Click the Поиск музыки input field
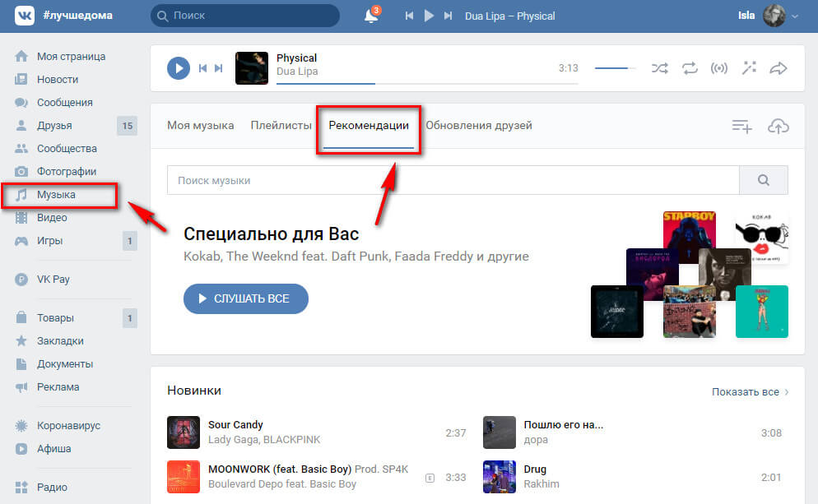Viewport: 818px width, 504px height. pos(453,180)
